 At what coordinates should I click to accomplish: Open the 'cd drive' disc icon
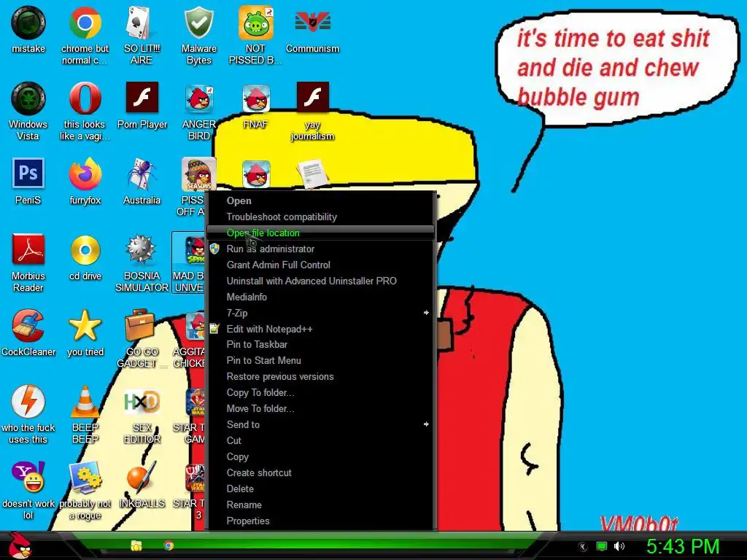click(x=85, y=257)
